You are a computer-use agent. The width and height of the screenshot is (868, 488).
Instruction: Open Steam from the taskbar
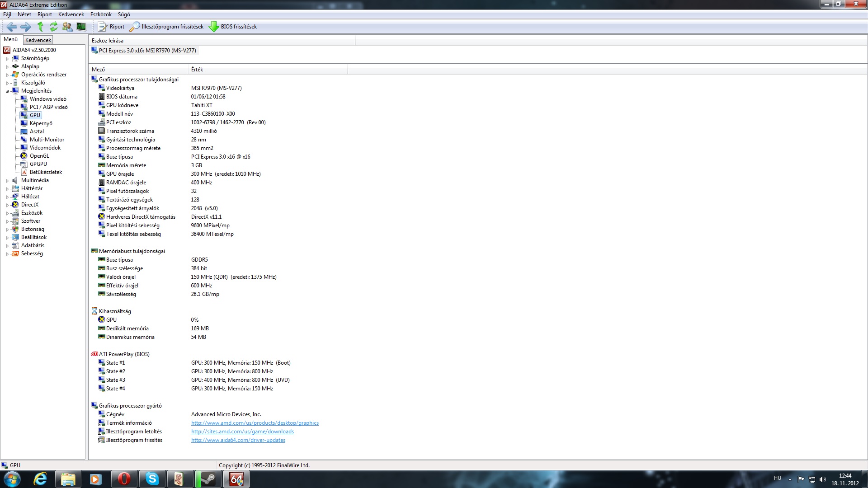tap(208, 479)
